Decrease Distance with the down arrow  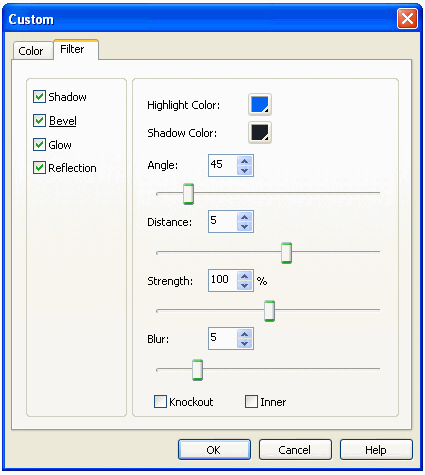245,226
